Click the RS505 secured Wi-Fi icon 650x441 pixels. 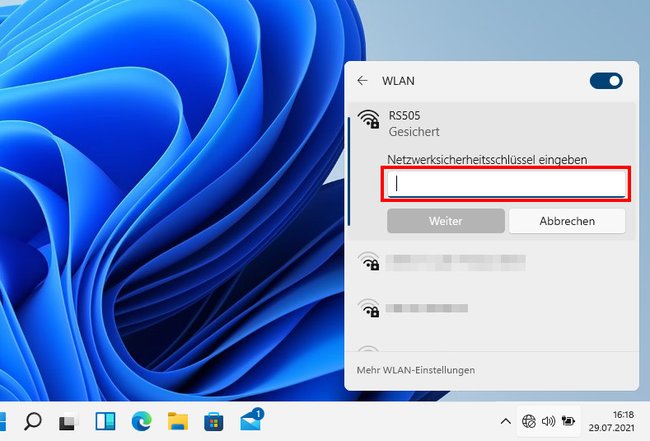pyautogui.click(x=369, y=119)
